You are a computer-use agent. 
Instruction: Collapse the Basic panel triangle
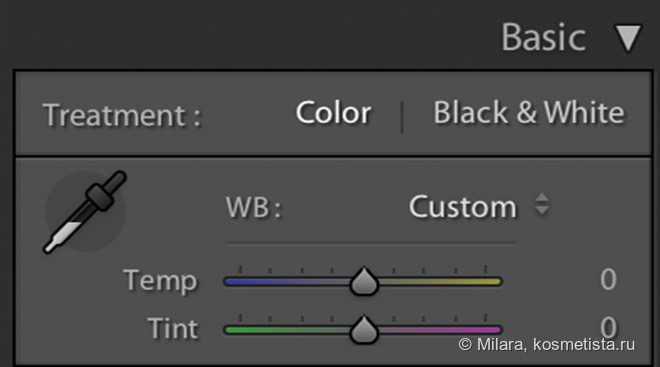coord(628,38)
